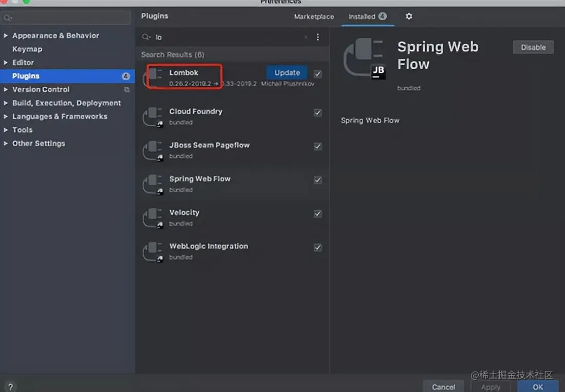The width and height of the screenshot is (565, 392).
Task: Click the plugin search magnifier icon
Action: coord(146,37)
